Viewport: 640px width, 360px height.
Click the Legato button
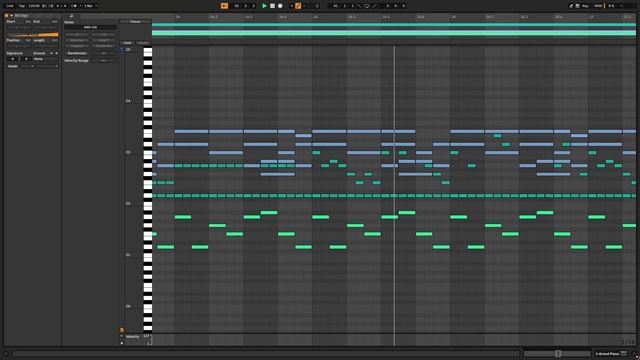coord(77,46)
